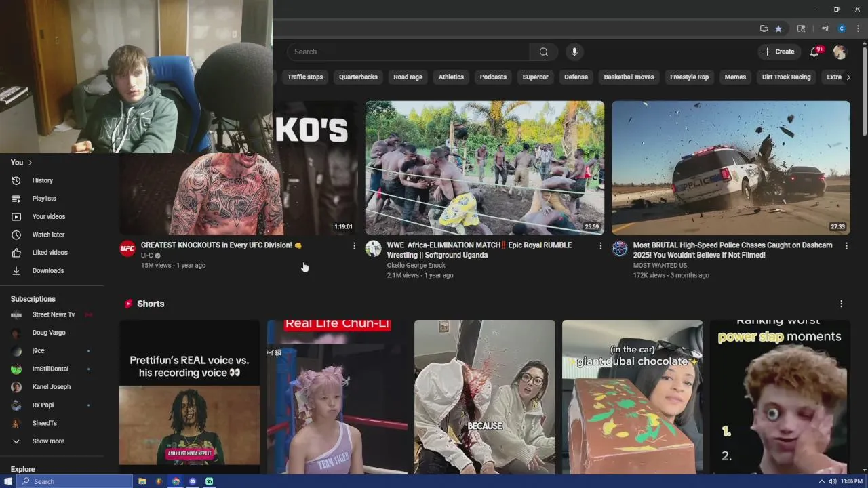The height and width of the screenshot is (488, 868).
Task: Click the Create button
Action: [x=779, y=52]
